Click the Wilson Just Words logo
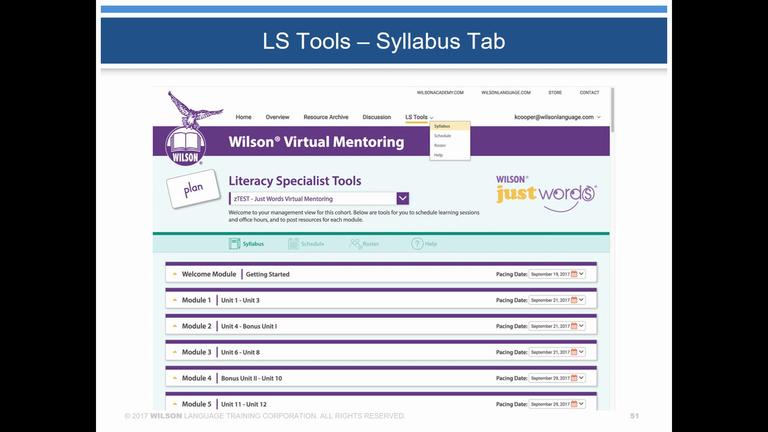 (546, 194)
